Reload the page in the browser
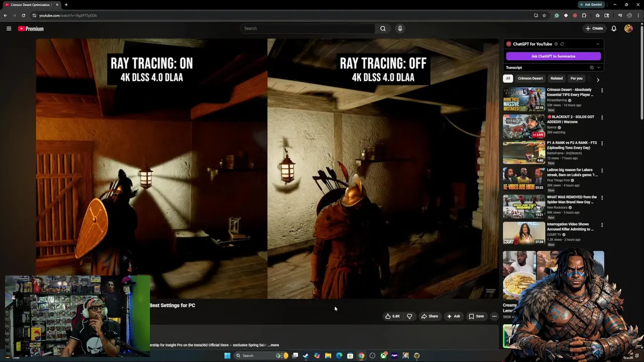Viewport: 644px width, 362px height. [23, 16]
